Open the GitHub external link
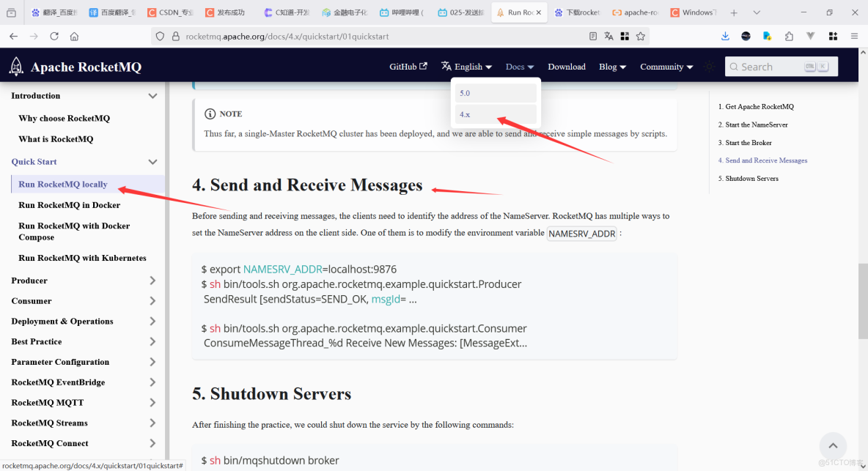 (408, 67)
